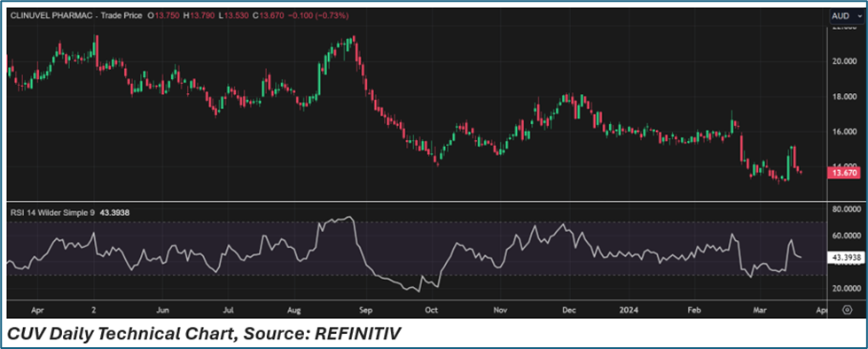Click the Apr label at the left of the time axis
Image resolution: width=868 pixels, height=349 pixels.
pyautogui.click(x=37, y=310)
